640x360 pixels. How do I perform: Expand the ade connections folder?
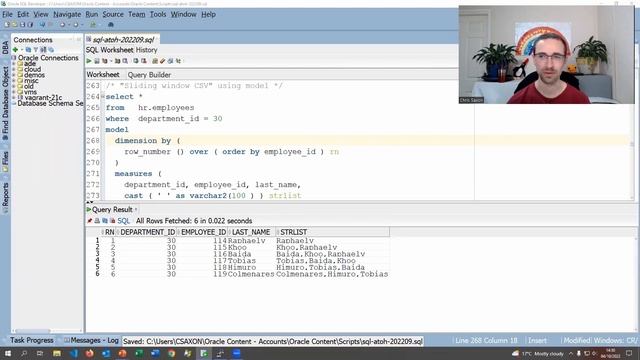click(14, 64)
